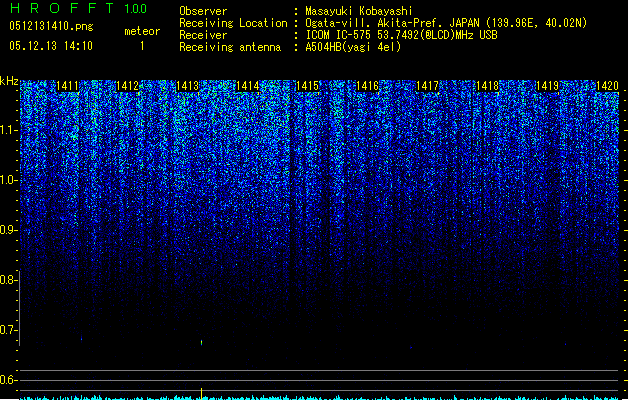Viewport: 629px width, 400px height.
Task: Click the 1412 time marker
Action: 127,86
